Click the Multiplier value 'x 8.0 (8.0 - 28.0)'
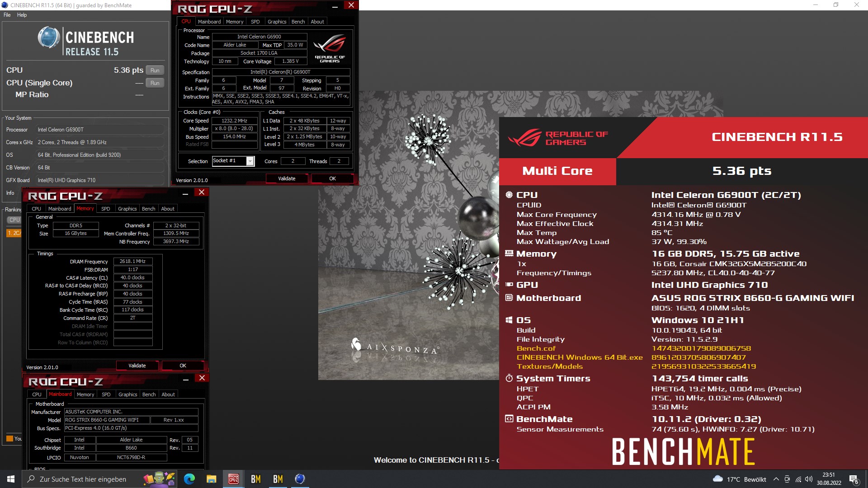 point(234,129)
